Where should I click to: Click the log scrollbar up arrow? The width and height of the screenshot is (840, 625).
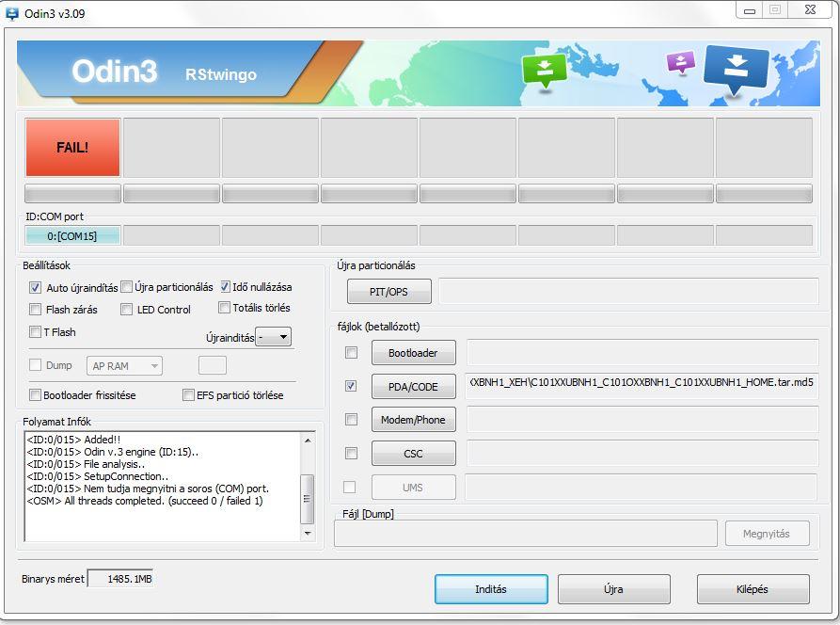pos(308,441)
